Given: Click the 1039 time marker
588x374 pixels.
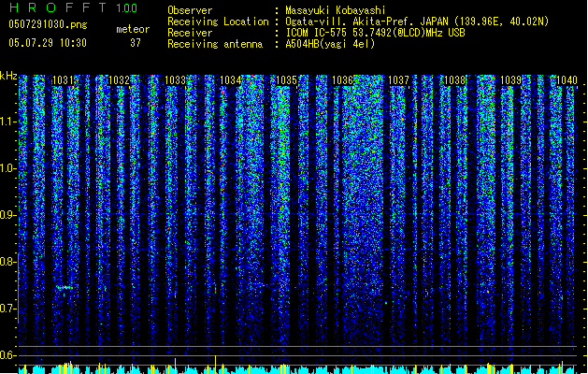Looking at the screenshot, I should click(510, 80).
